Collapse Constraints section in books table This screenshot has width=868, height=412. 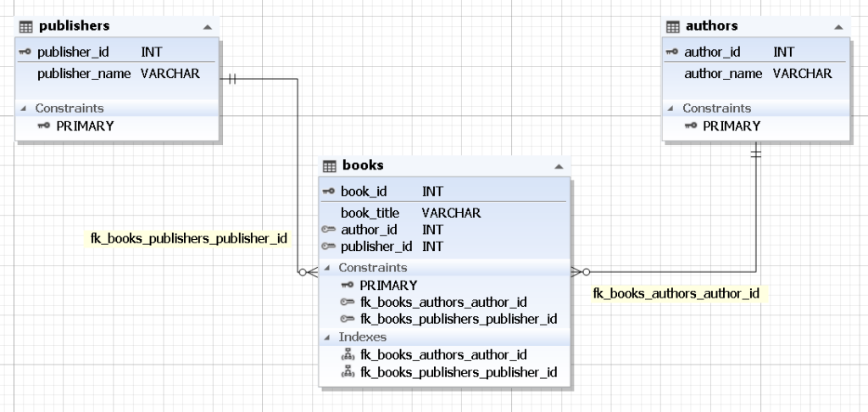point(326,268)
